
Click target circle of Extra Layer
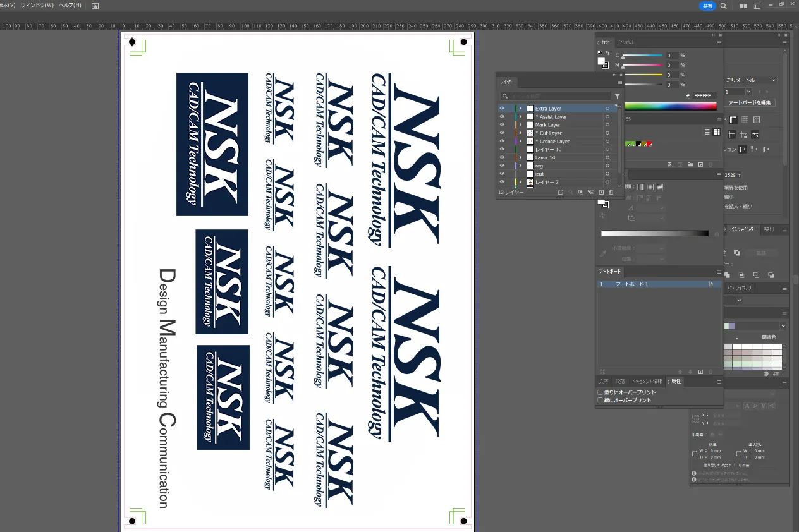[607, 109]
